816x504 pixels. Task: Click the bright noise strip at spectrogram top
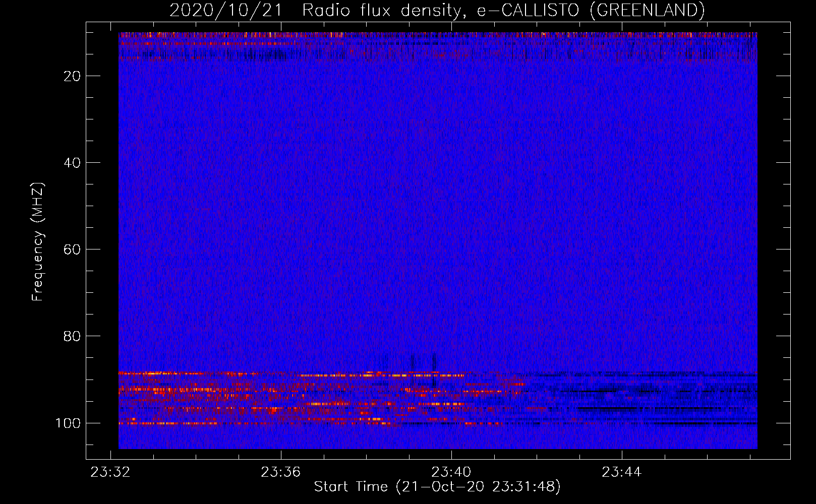[438, 35]
